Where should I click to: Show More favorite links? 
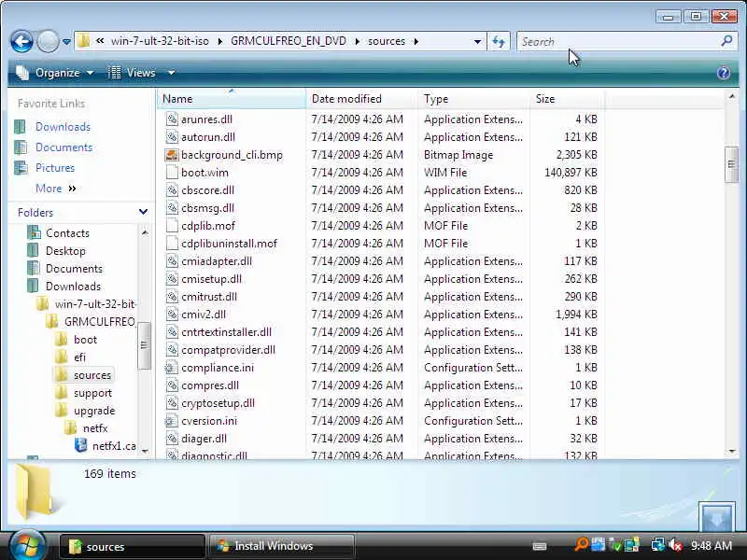point(55,189)
